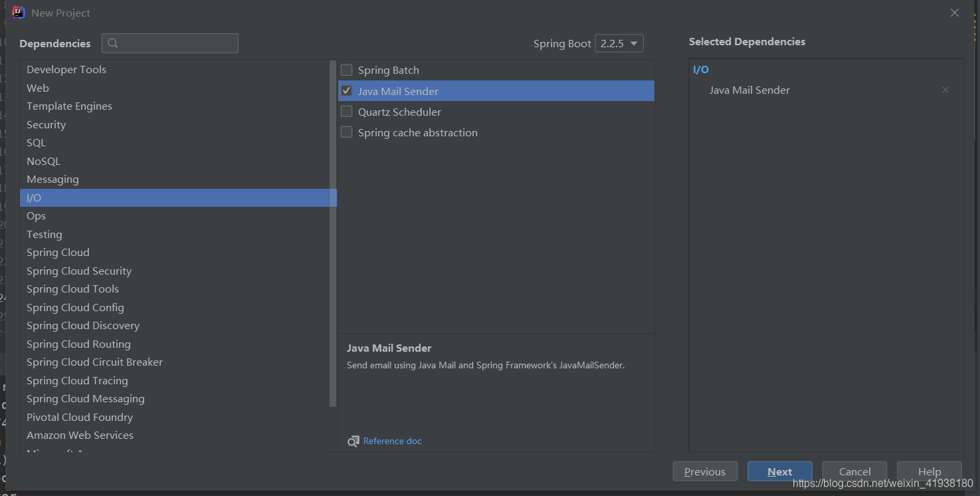Viewport: 980px width, 496px height.
Task: Click the search magnifier icon
Action: tap(113, 43)
